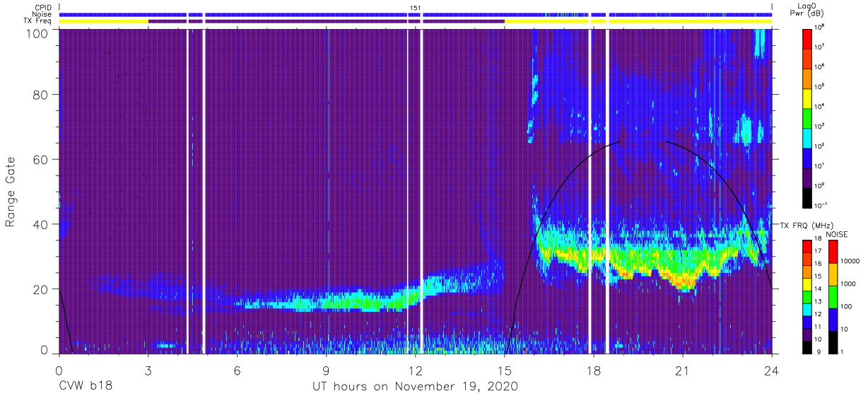Click the x-axis tick label '12'
Viewport: 868px width, 401px height.
[x=416, y=371]
